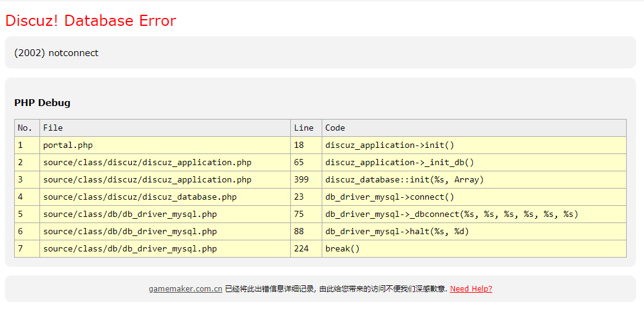This screenshot has width=644, height=318.
Task: Click the line number 399 cell
Action: (x=301, y=180)
